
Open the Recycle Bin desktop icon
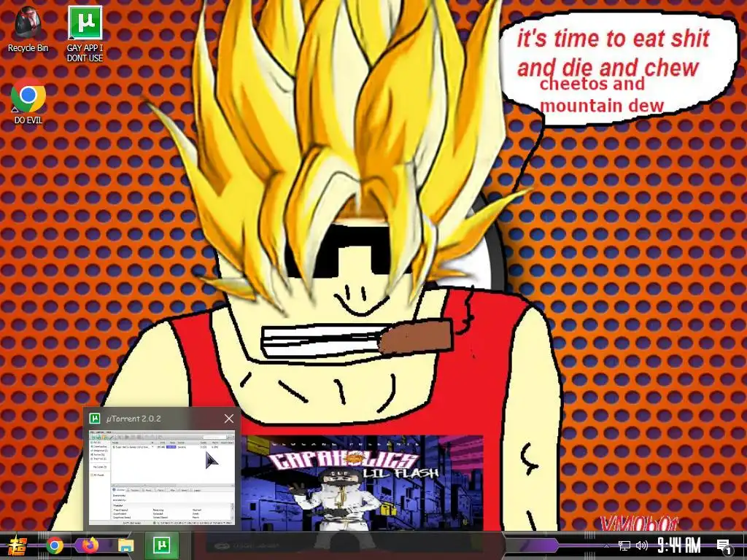[28, 29]
